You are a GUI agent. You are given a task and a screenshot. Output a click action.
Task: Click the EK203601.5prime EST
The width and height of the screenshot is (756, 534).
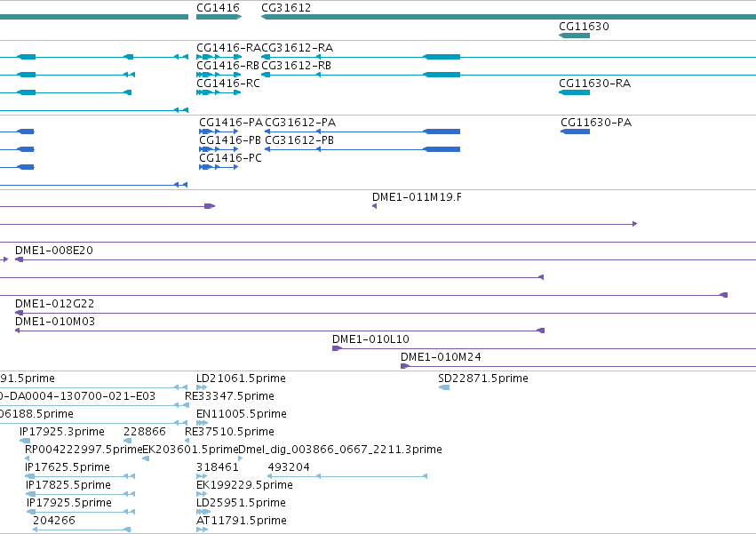[146, 458]
